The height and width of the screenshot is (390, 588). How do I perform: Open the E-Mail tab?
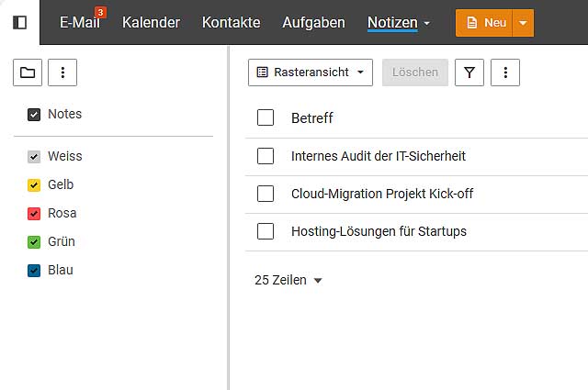(80, 22)
